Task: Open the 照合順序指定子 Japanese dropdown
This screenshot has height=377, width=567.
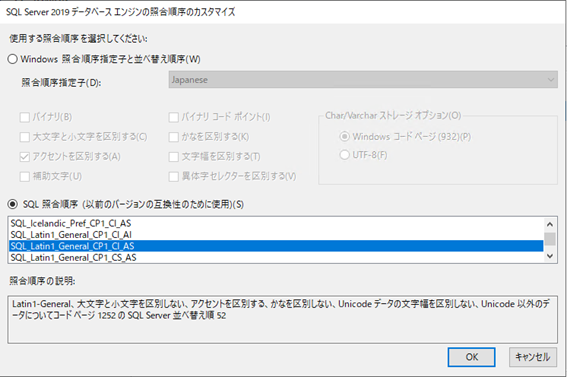Action: 363,80
